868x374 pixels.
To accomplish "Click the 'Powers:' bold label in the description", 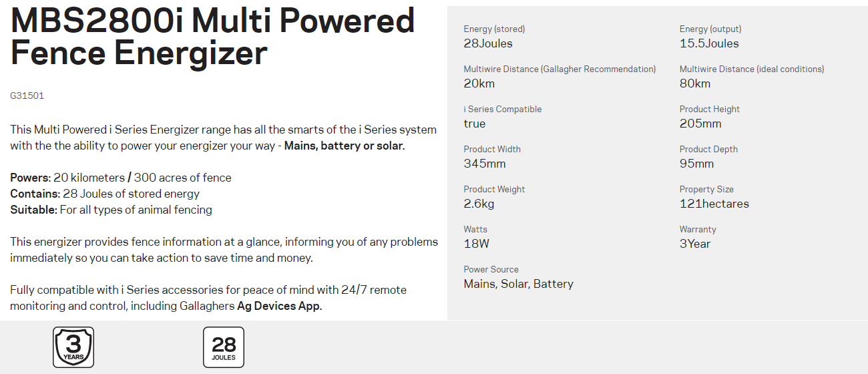I will point(30,178).
